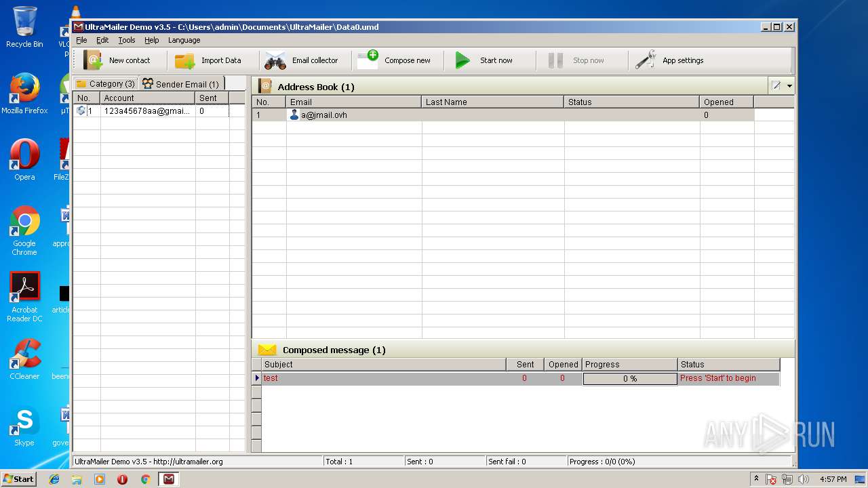Open Windows Media Player taskbar icon
This screenshot has width=868, height=488.
(100, 479)
